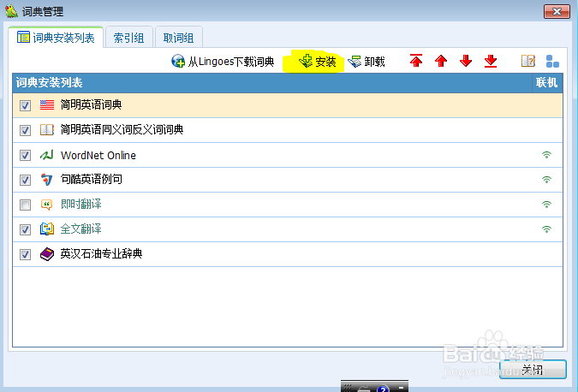Click the 关闭 button

tap(533, 370)
